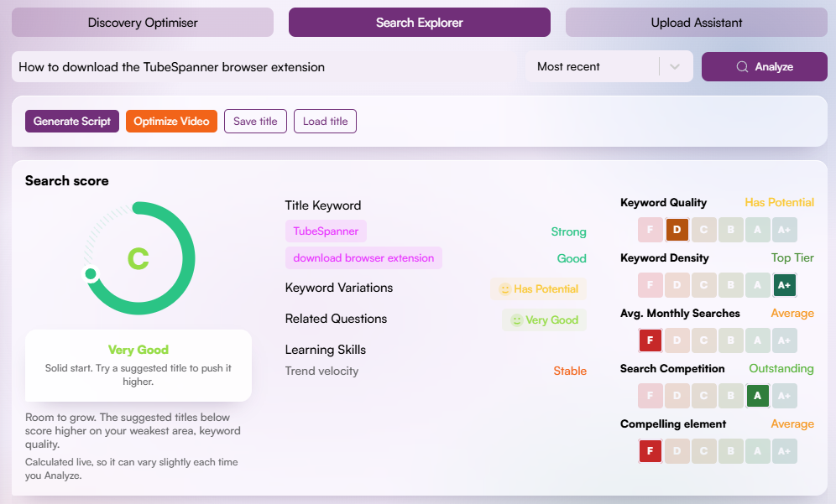This screenshot has height=504, width=836.
Task: Click the Stable trend velocity value
Action: [569, 371]
